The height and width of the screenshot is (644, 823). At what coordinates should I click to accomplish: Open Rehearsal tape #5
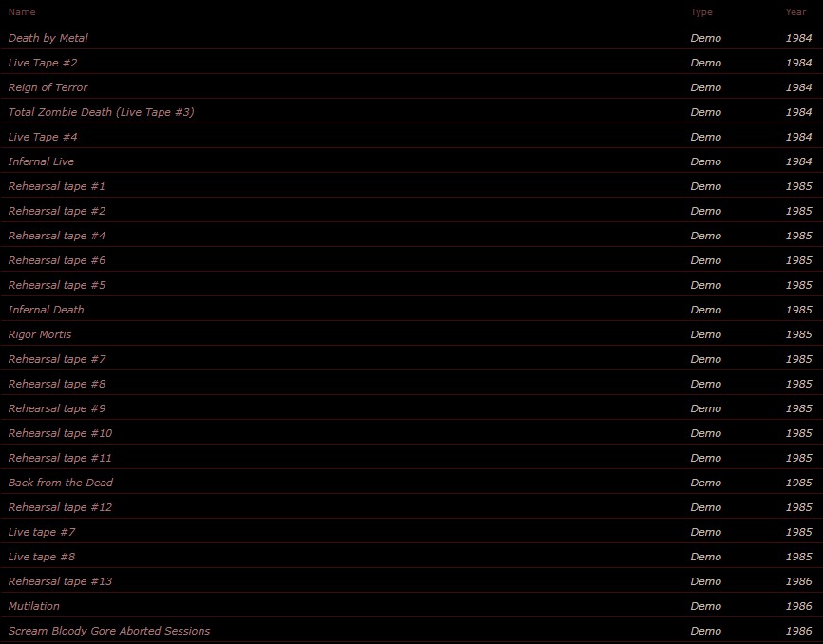pos(57,285)
